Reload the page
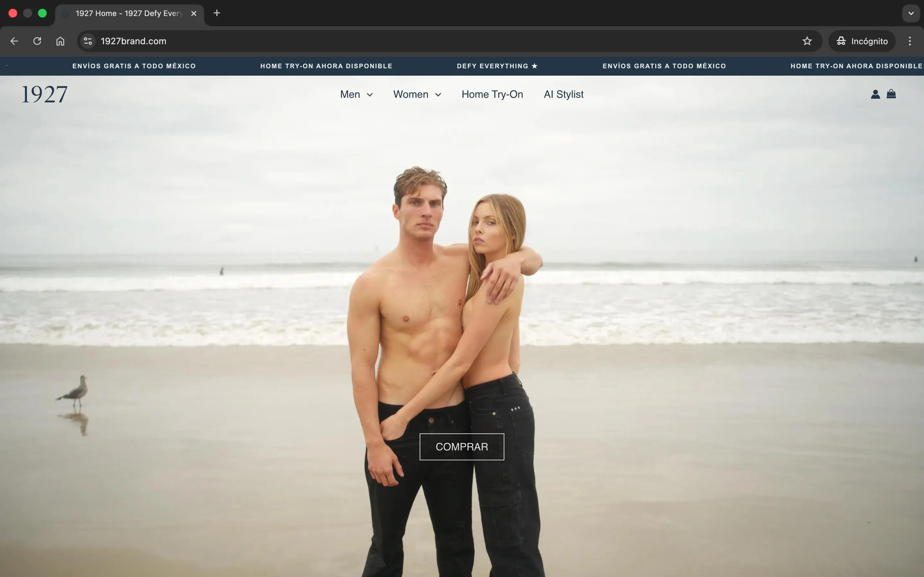 coord(37,41)
